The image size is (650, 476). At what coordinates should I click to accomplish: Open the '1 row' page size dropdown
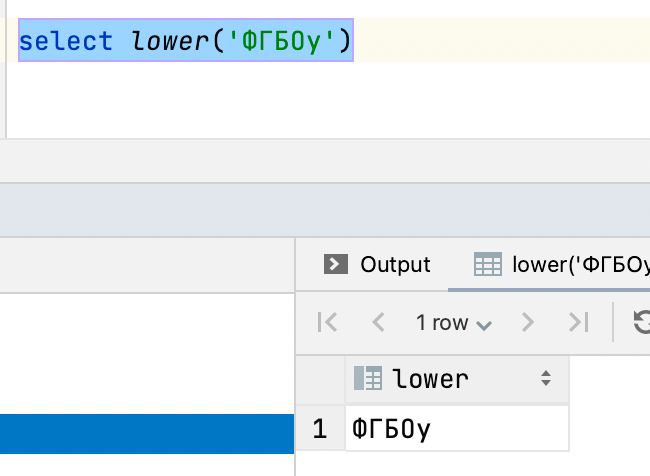(x=454, y=323)
